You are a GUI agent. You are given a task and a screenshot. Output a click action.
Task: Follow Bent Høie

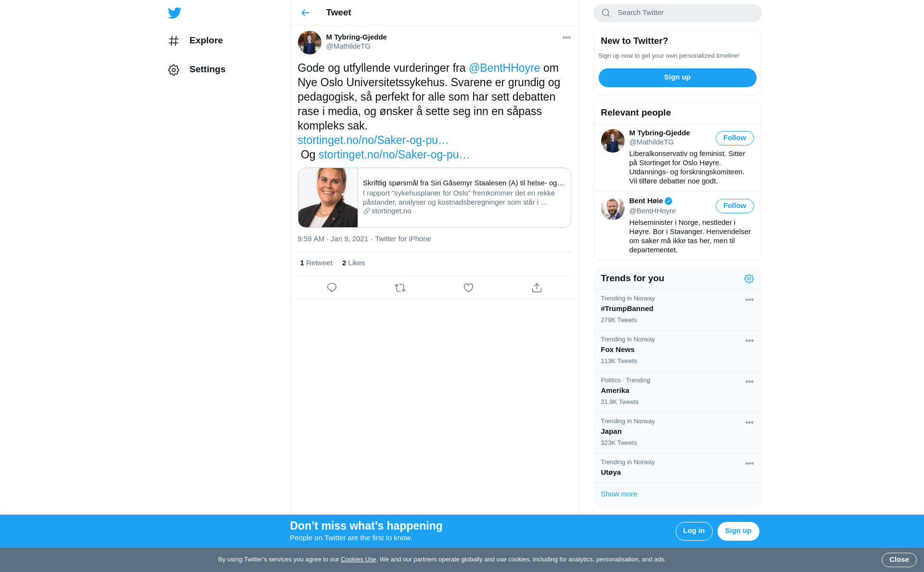point(734,206)
